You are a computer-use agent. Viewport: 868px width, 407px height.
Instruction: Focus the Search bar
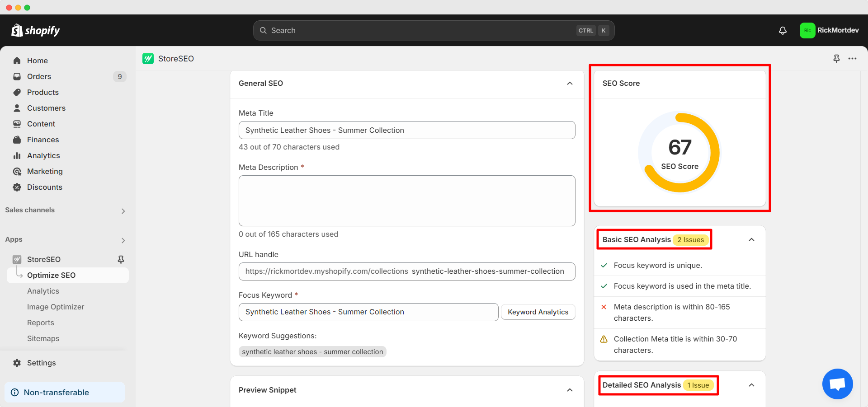(434, 30)
